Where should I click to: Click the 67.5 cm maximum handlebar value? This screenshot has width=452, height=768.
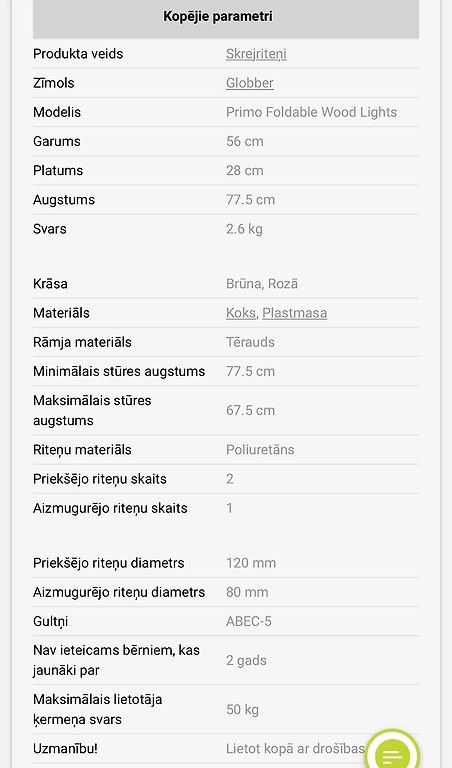coord(250,410)
